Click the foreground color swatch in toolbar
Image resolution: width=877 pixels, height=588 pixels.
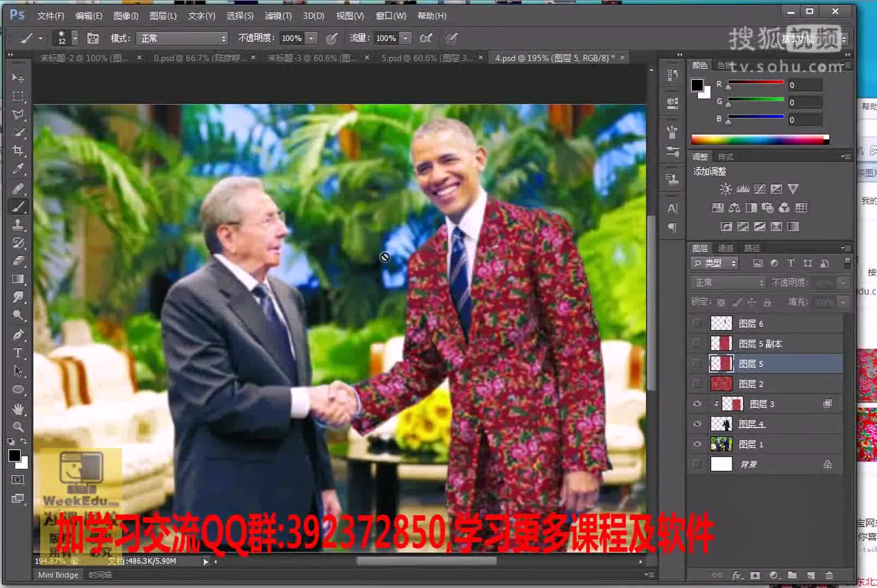coord(14,456)
